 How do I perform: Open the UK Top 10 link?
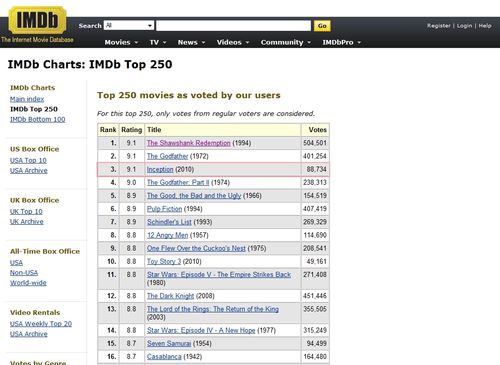[26, 211]
